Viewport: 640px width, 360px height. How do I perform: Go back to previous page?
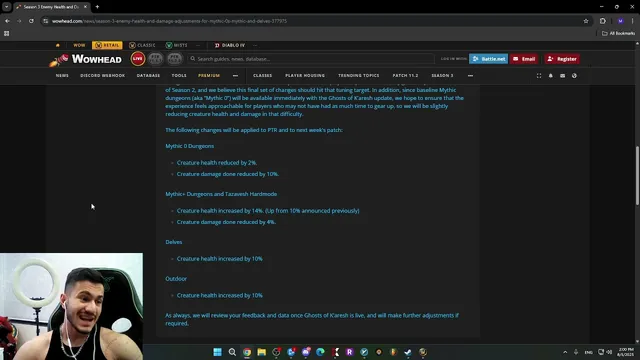click(7, 21)
